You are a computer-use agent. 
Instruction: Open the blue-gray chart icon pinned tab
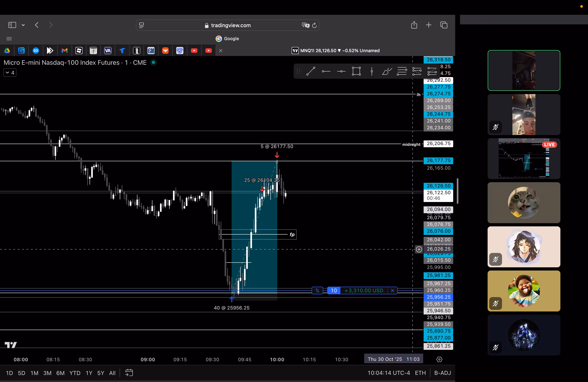(151, 51)
